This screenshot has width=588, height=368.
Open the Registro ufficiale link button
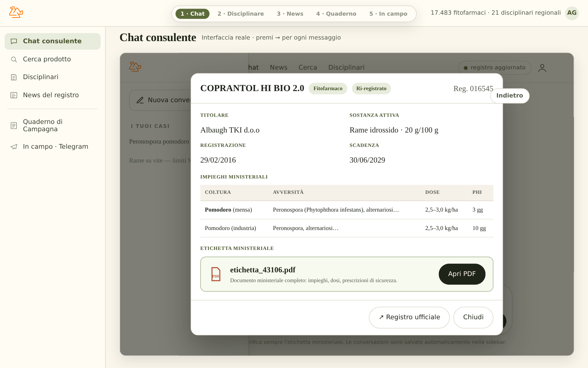409,317
